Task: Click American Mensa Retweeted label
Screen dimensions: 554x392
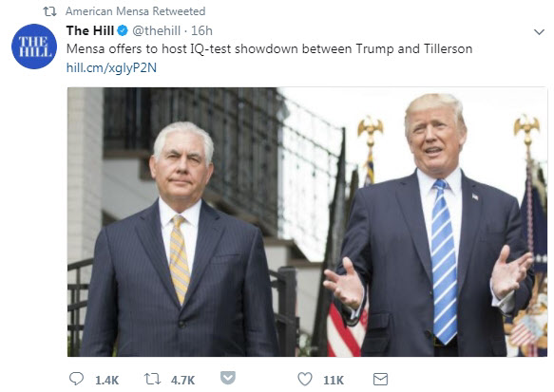Action: point(135,11)
